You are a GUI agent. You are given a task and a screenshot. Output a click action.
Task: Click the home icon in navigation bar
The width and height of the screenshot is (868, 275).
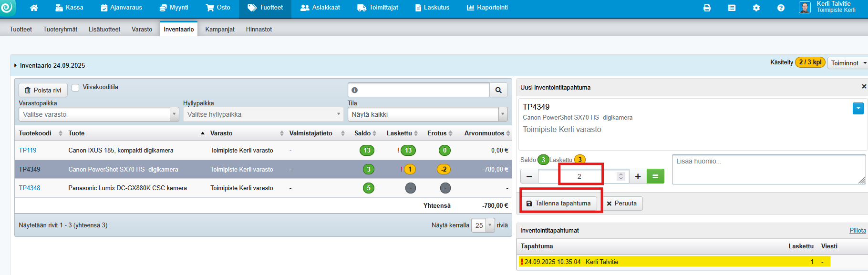34,8
